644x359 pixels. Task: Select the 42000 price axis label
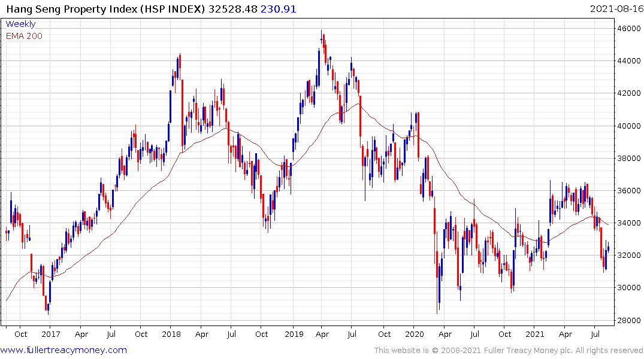click(628, 93)
